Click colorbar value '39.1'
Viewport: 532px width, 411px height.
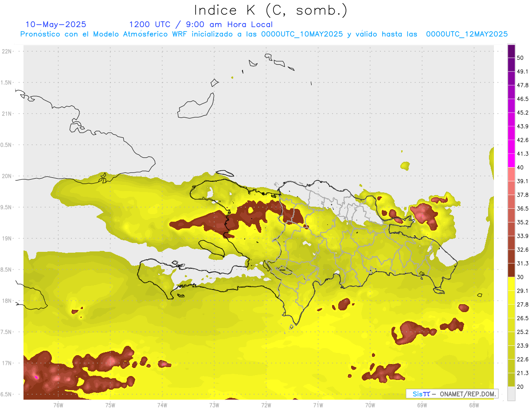(523, 181)
